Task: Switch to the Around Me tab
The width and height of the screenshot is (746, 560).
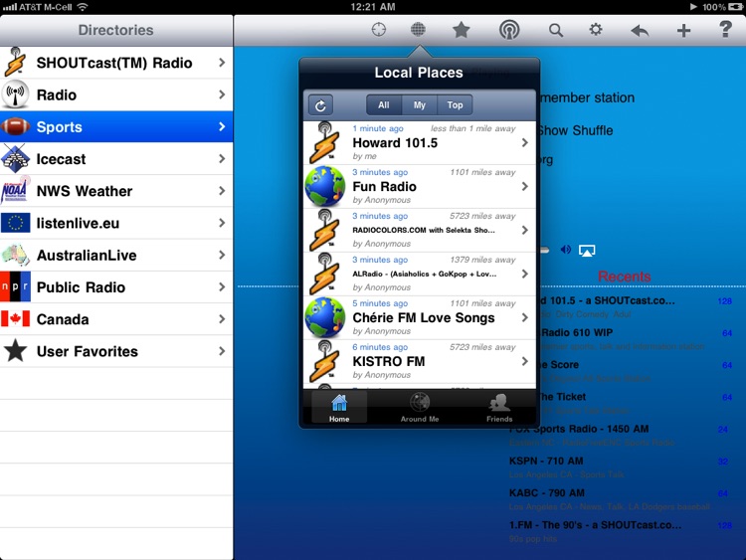Action: [x=420, y=408]
